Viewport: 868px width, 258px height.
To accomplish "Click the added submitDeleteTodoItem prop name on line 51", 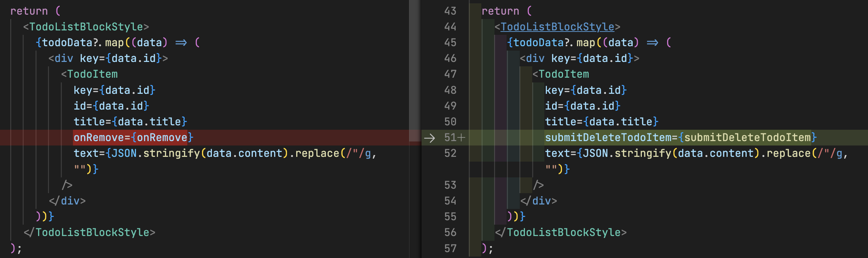I will point(608,137).
